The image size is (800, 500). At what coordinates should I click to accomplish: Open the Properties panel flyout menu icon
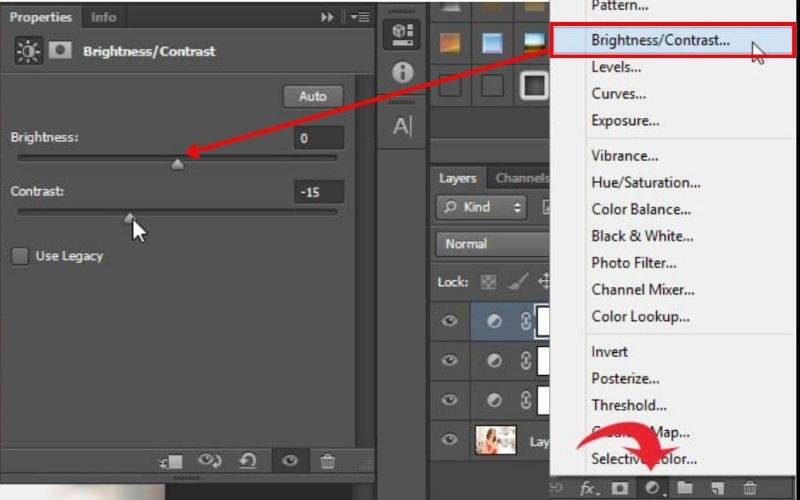pyautogui.click(x=360, y=17)
